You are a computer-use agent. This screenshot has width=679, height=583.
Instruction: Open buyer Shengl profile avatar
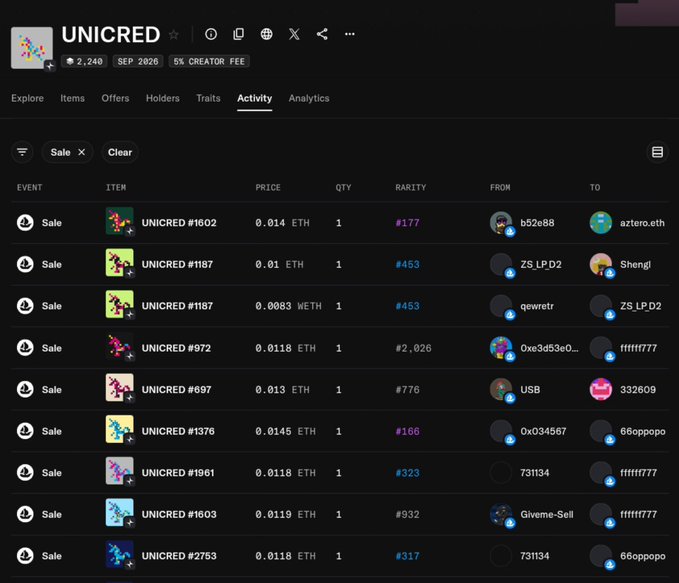click(x=601, y=264)
